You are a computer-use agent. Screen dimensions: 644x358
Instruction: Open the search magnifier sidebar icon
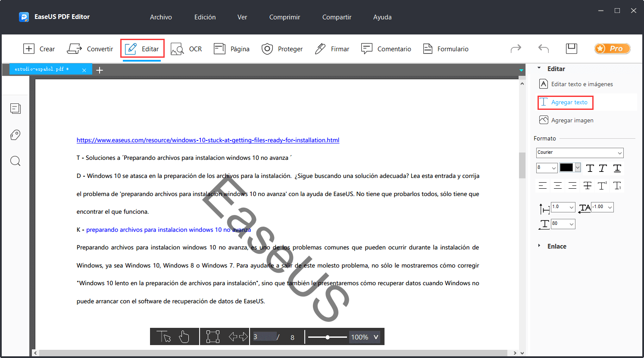click(16, 161)
